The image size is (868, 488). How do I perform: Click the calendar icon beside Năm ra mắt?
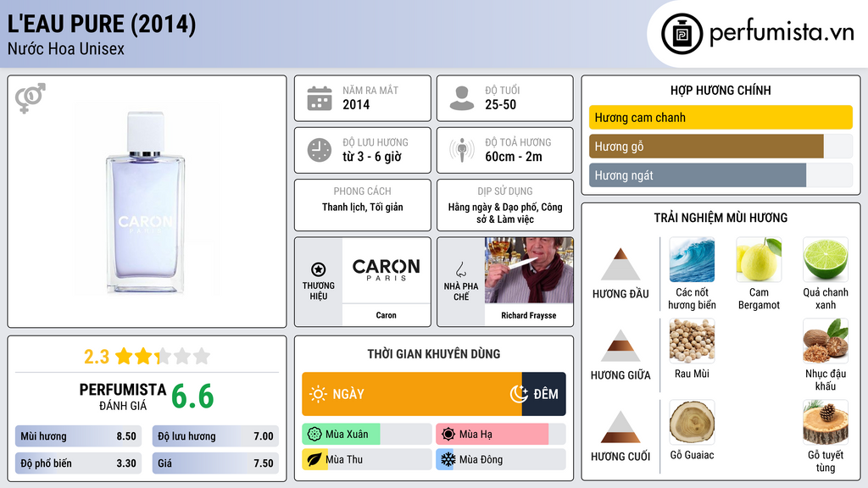click(320, 98)
